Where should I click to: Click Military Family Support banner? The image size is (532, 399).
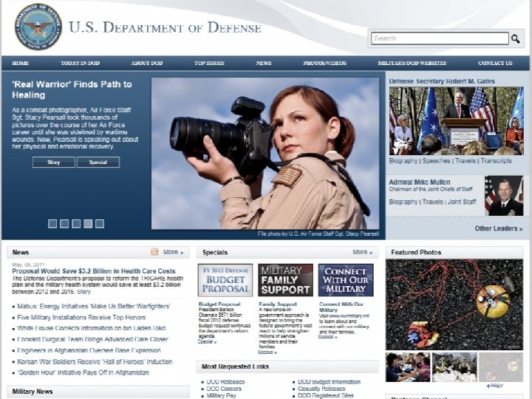pyautogui.click(x=285, y=280)
